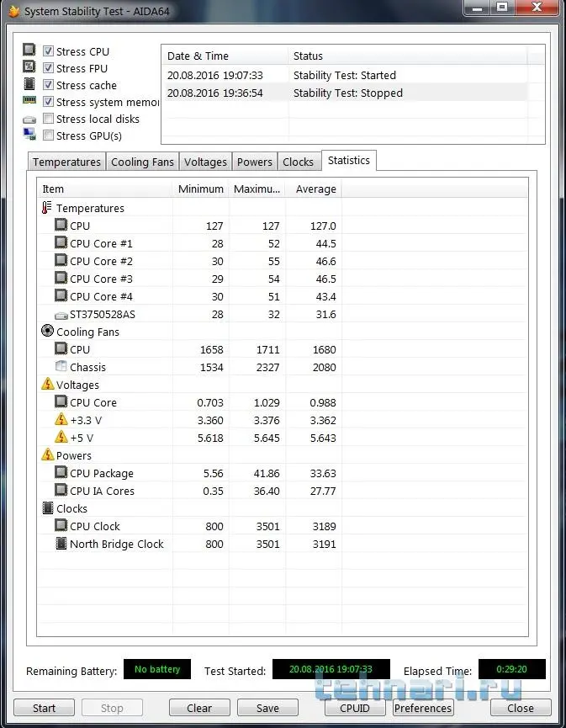Maximize the AIDA64 window
The image size is (566, 728).
point(502,7)
